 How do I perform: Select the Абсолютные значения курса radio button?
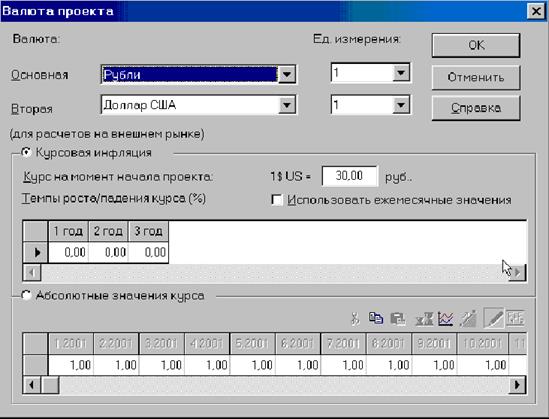pyautogui.click(x=26, y=295)
